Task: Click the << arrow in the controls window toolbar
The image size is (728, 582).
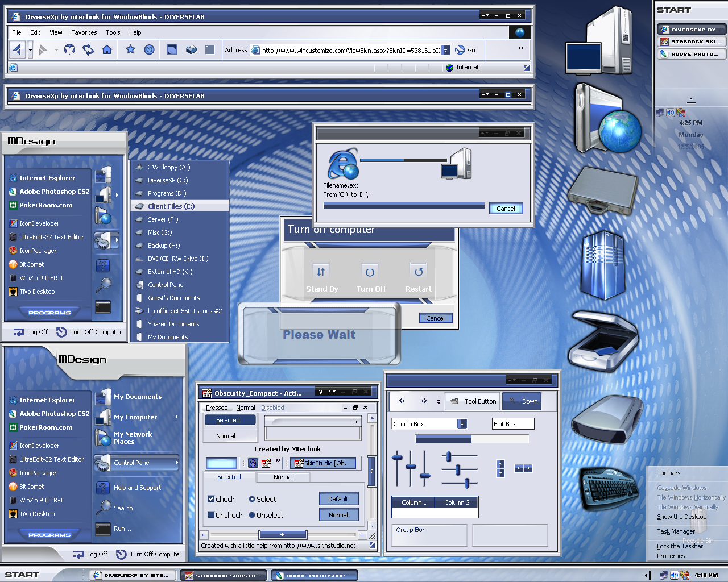Action: pyautogui.click(x=402, y=401)
